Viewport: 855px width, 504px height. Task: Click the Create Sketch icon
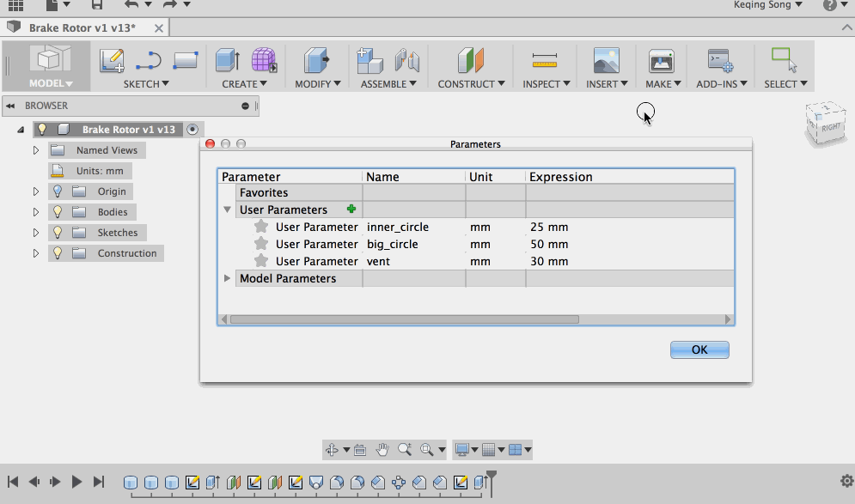[112, 60]
